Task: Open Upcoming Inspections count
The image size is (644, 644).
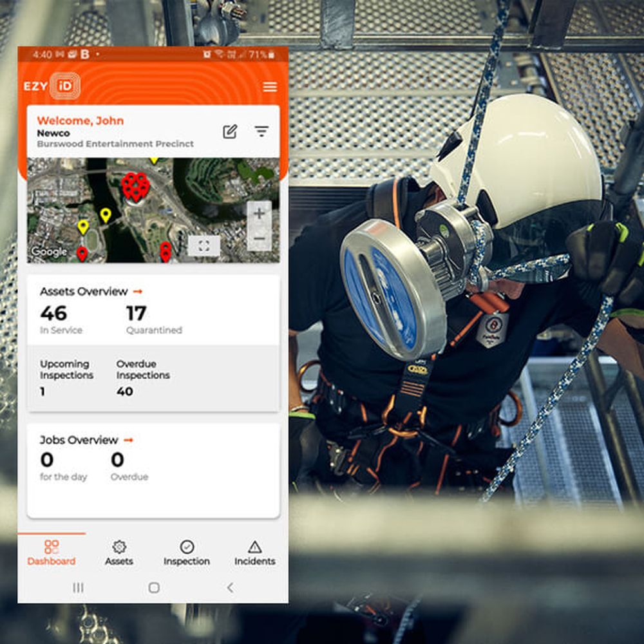Action: [x=66, y=378]
